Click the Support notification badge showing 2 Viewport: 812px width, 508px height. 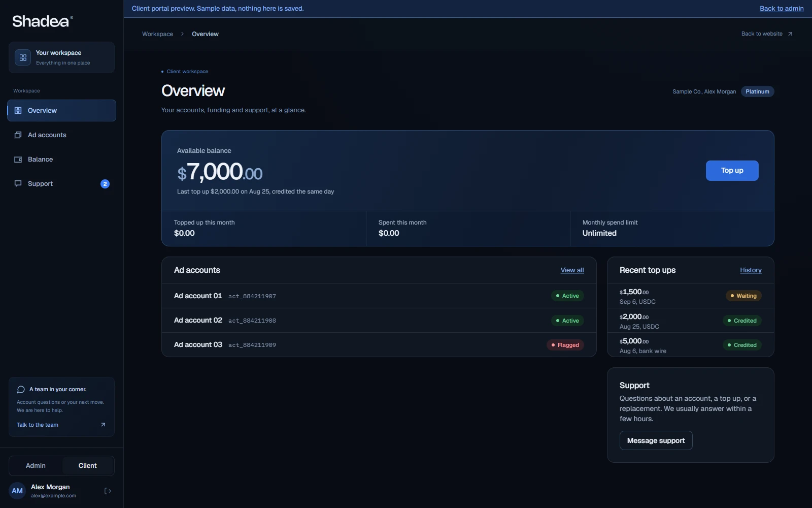(x=105, y=184)
